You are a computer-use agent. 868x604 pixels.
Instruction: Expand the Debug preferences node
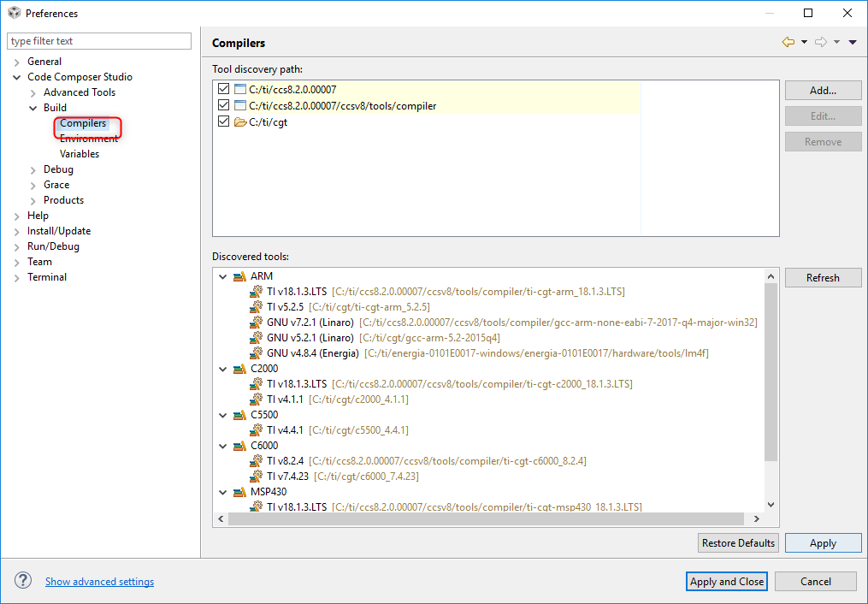point(32,170)
